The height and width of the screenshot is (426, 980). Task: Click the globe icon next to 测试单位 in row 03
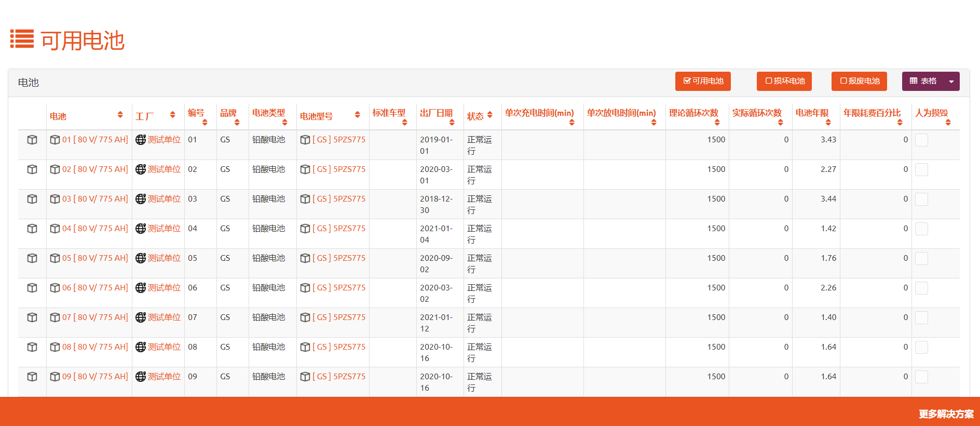click(x=140, y=199)
